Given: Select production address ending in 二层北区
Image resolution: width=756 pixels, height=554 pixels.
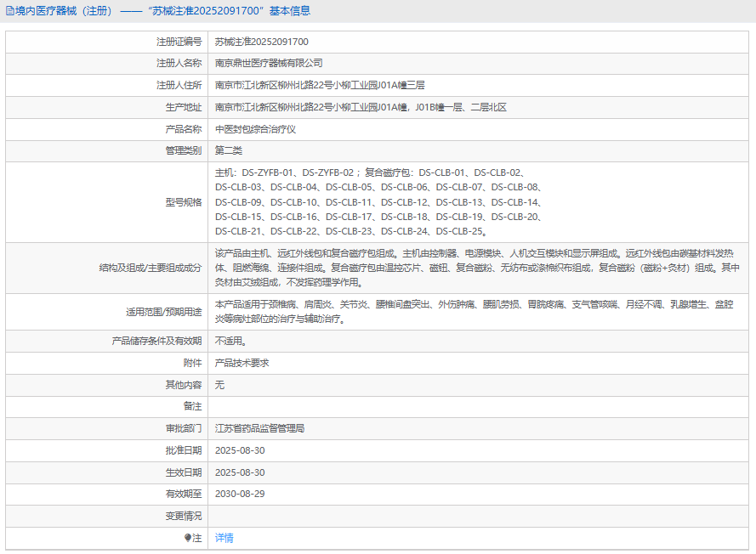Looking at the screenshot, I should point(361,107).
